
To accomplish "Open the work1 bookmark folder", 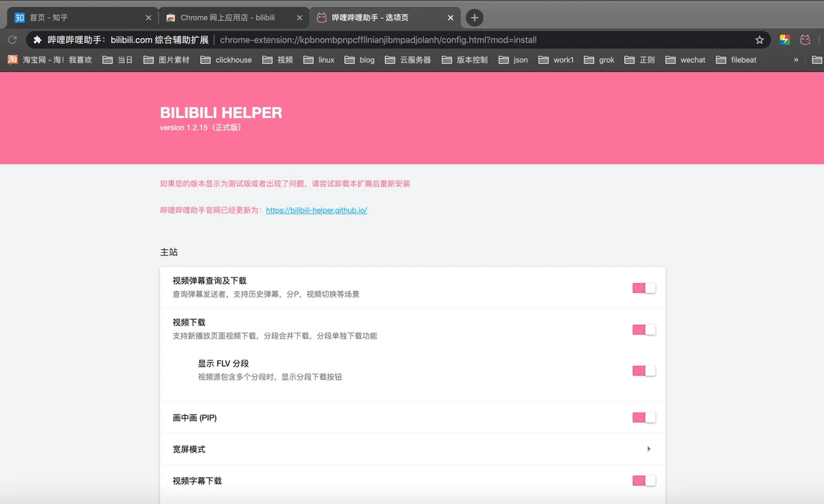I will (x=556, y=60).
